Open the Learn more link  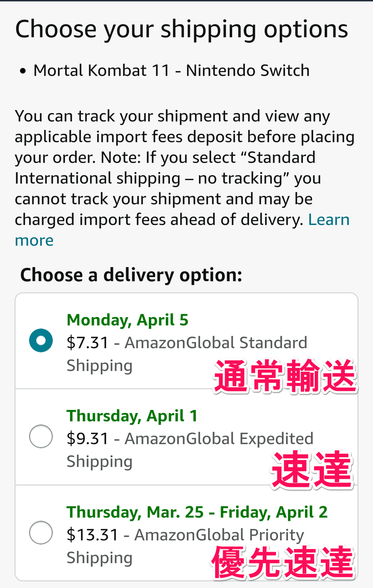point(182,230)
